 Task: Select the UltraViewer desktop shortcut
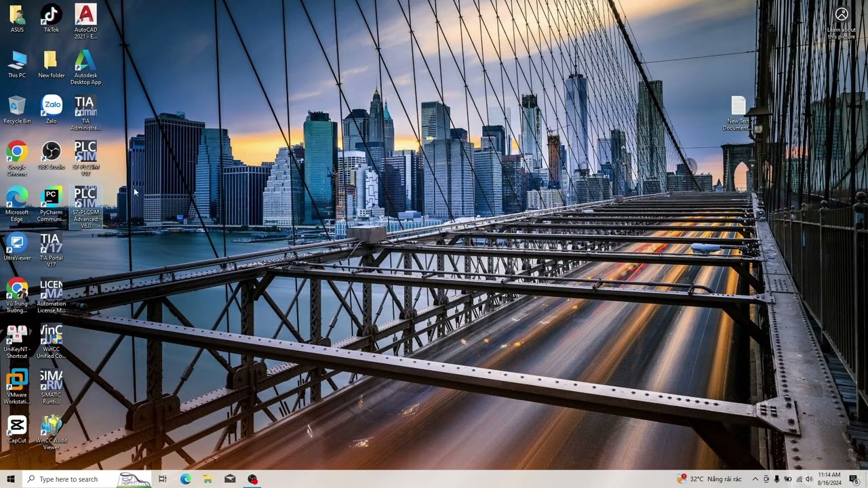point(17,247)
